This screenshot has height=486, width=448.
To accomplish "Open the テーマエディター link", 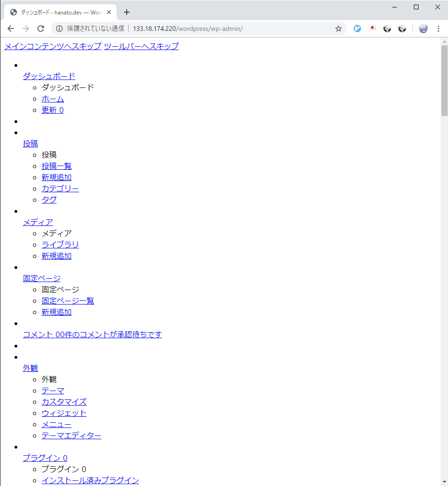I will [x=71, y=435].
